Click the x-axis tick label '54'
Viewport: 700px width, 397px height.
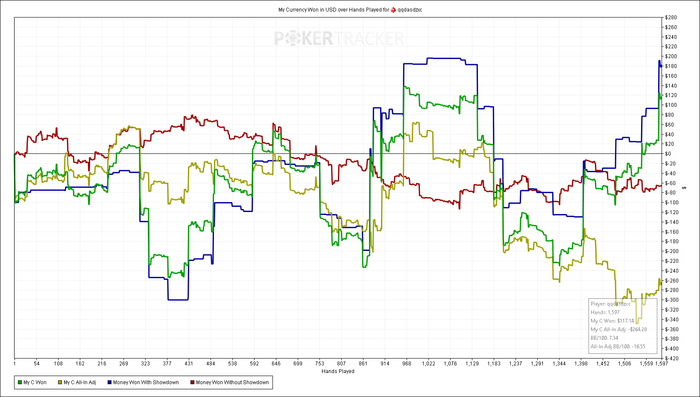click(37, 364)
